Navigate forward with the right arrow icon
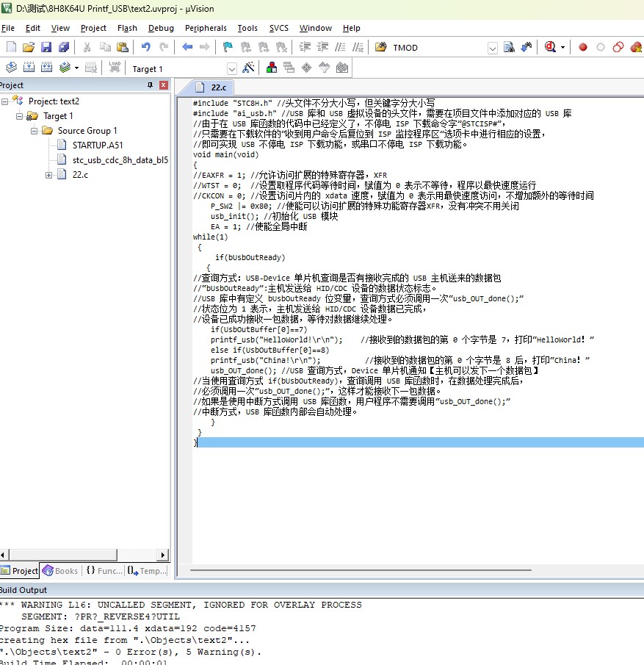The height and width of the screenshot is (665, 644). click(x=204, y=47)
